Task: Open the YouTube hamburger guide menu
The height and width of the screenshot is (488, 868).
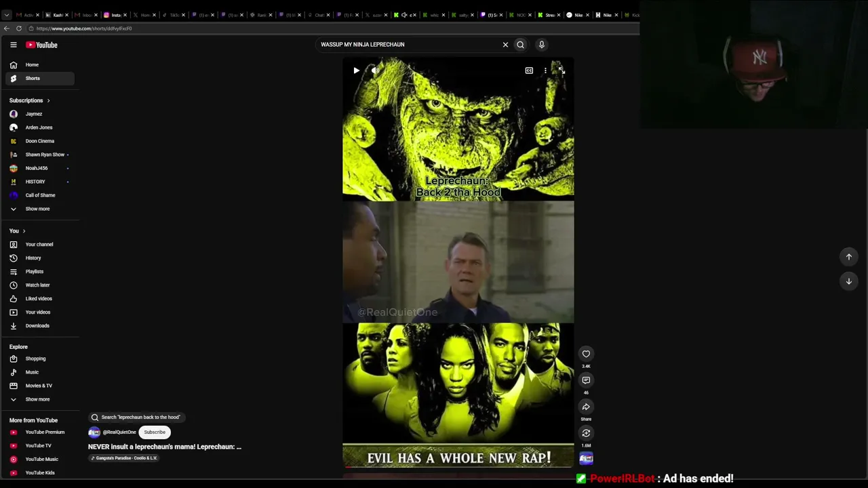Action: pyautogui.click(x=13, y=45)
